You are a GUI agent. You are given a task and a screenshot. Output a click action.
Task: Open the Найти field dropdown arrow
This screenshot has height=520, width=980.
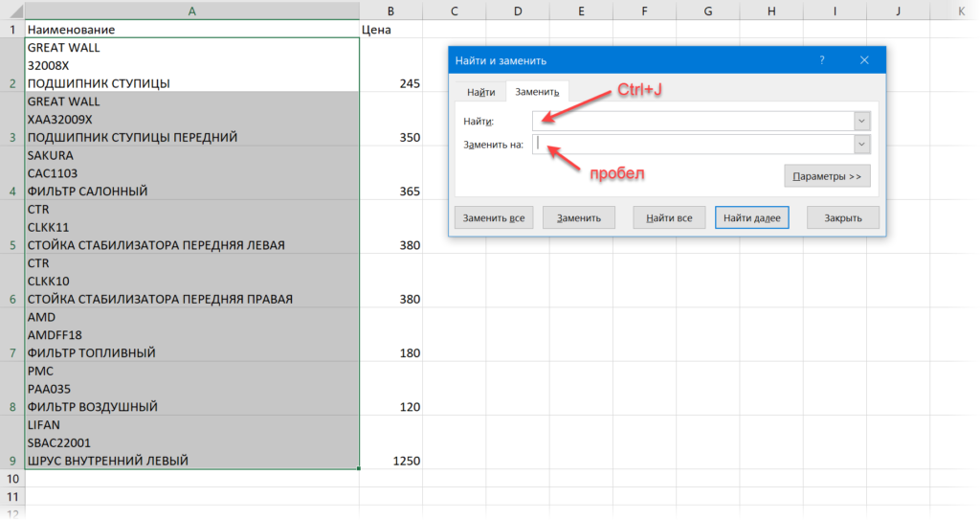[861, 121]
